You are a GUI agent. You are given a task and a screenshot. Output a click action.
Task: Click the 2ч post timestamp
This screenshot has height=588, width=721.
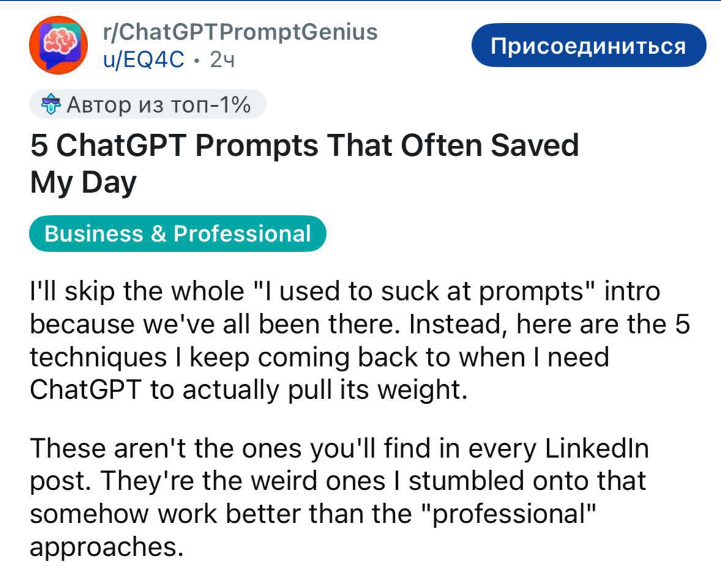223,60
